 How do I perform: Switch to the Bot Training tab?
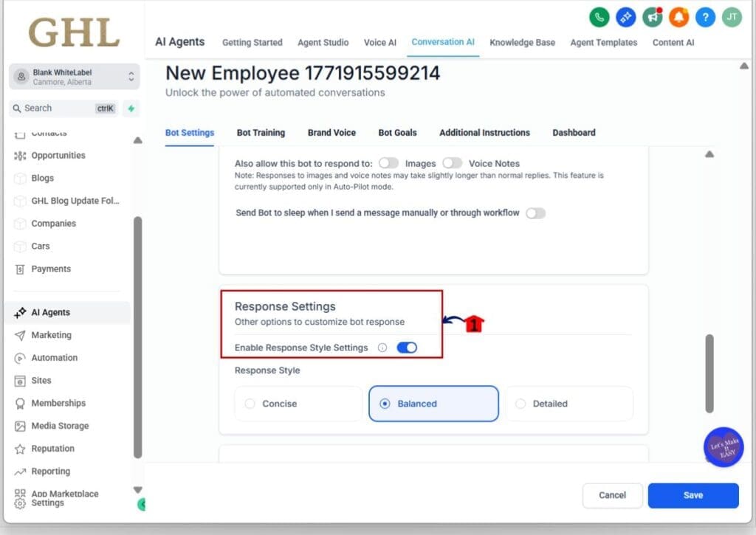260,133
